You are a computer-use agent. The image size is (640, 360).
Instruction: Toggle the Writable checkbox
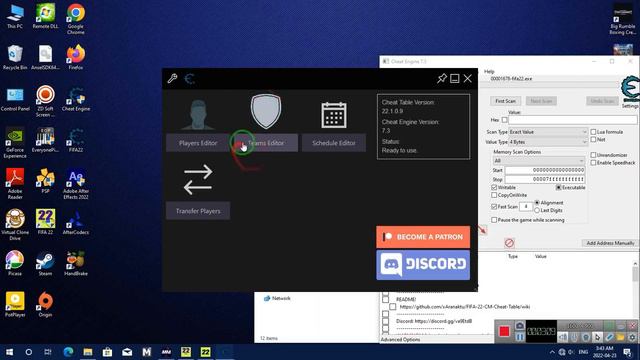click(494, 187)
